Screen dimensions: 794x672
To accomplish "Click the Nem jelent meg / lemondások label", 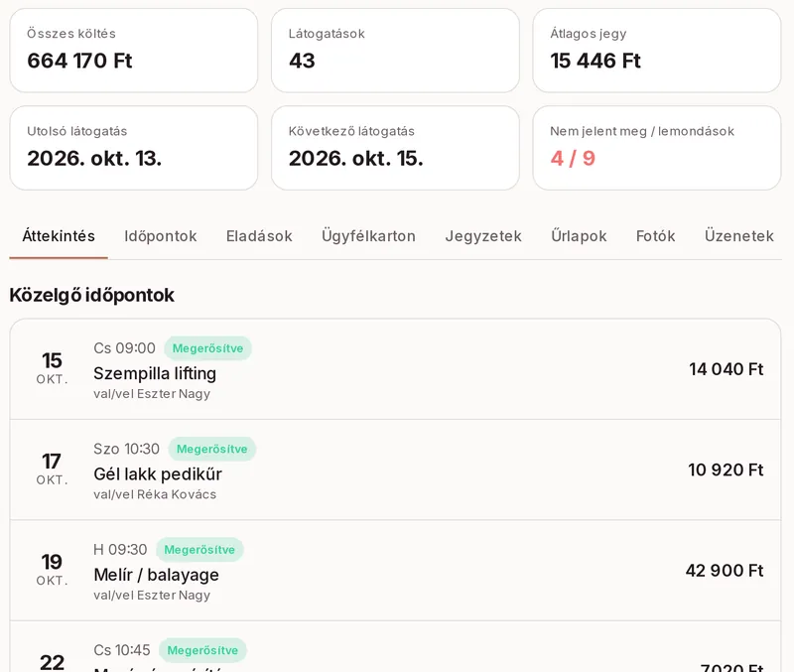I will coord(642,131).
